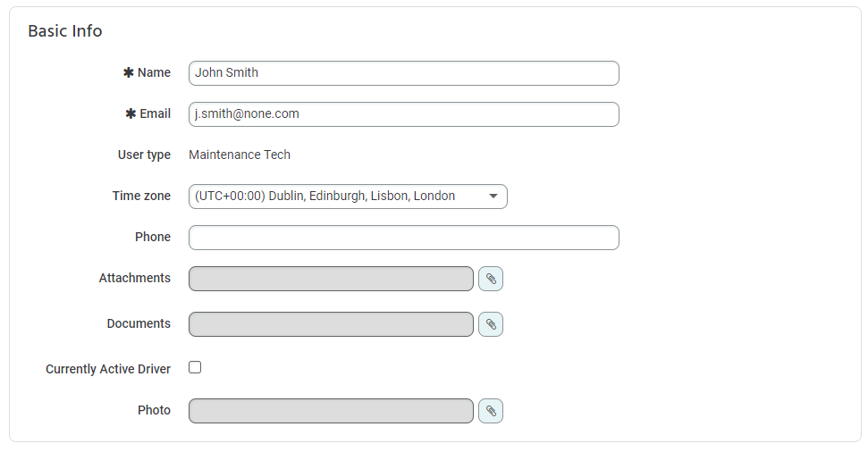Screen dimensions: 868x452
Task: Click the grey Attachments field
Action: pos(331,279)
